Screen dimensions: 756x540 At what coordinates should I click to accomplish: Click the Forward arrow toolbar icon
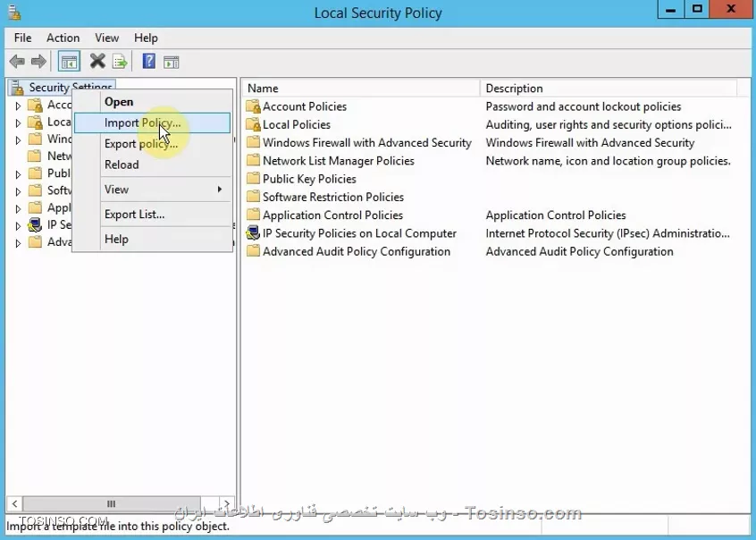38,62
